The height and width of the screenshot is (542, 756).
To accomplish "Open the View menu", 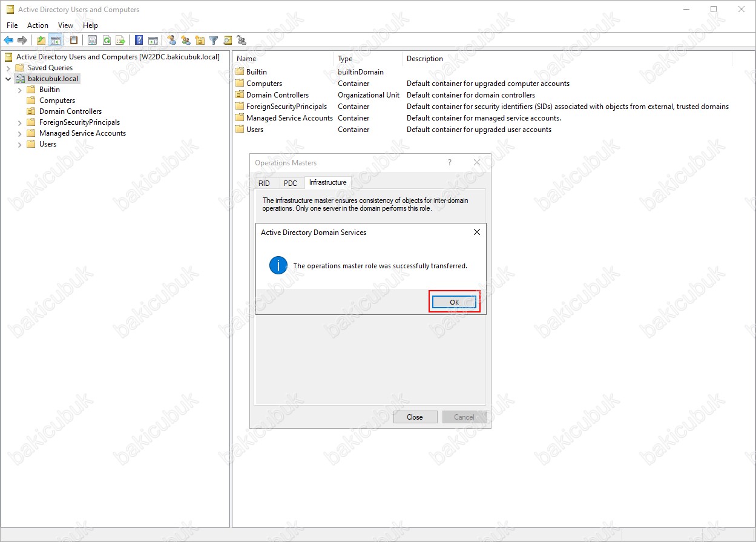I will [65, 25].
